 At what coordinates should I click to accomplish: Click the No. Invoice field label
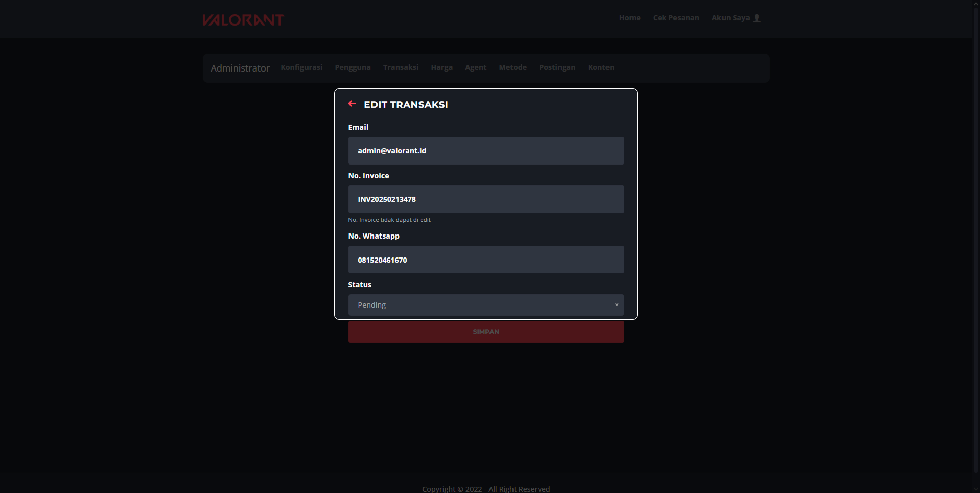[368, 176]
